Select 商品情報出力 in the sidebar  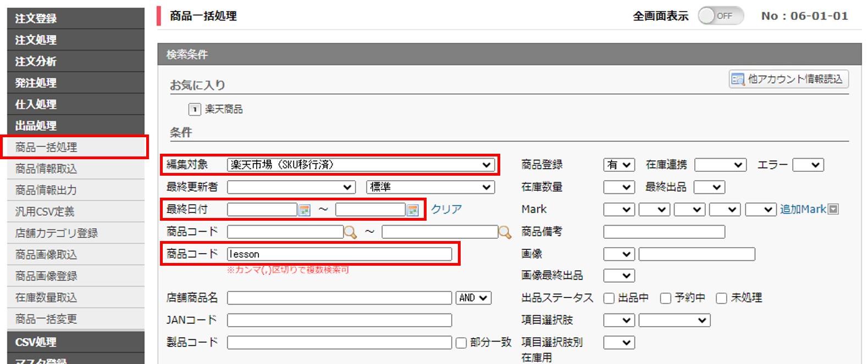[76, 190]
